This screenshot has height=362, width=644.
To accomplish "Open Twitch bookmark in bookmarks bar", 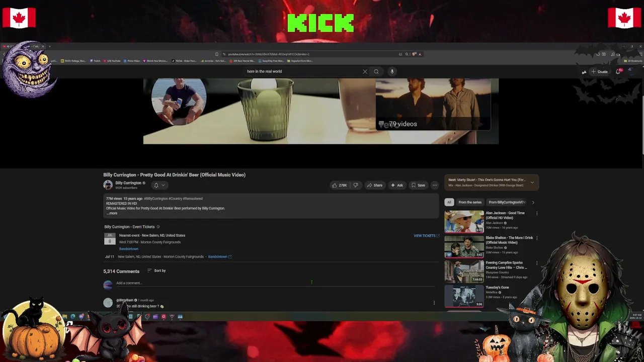I will click(95, 61).
